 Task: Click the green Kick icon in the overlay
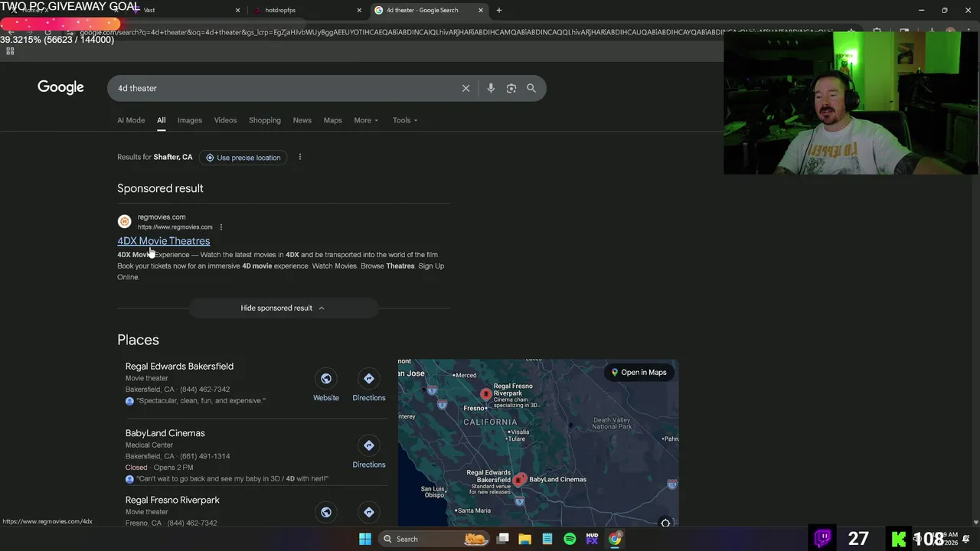tap(899, 539)
